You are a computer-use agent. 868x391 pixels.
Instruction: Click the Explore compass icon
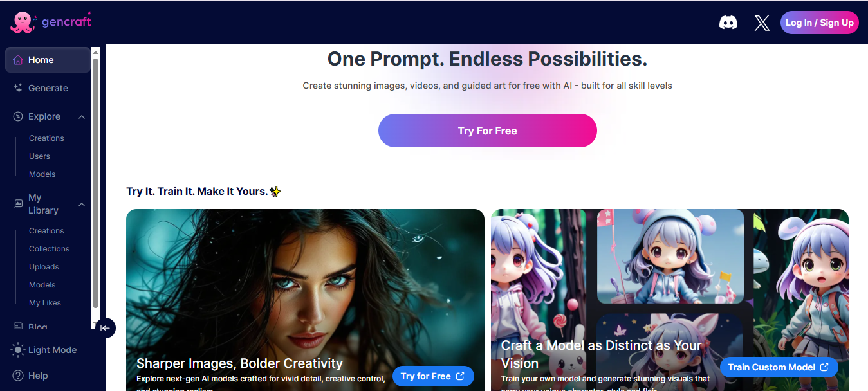pos(18,116)
